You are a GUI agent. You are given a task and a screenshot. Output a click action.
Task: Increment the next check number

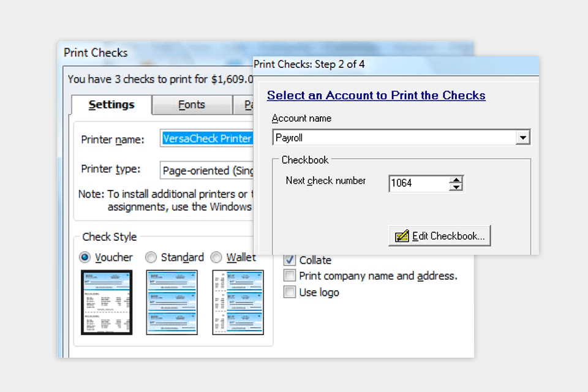pos(457,179)
